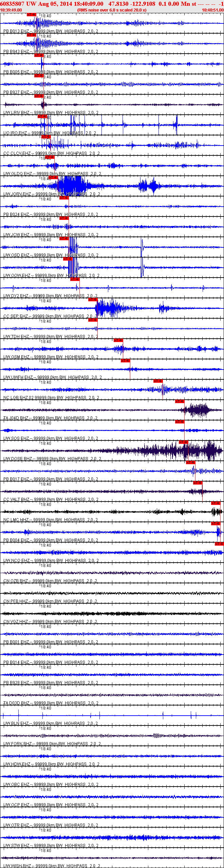The image size is (224, 868).
Task: Select the UO IRO EHZ station label
Action: (x=15, y=133)
